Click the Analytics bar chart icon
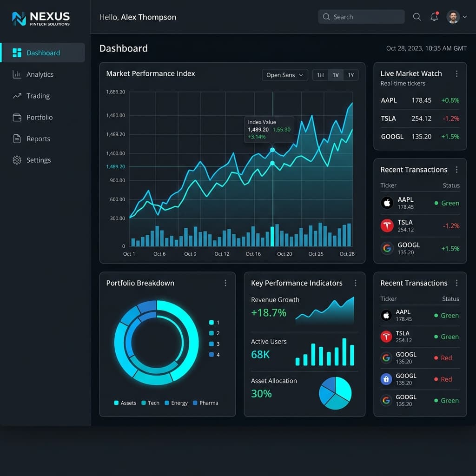 coord(17,74)
